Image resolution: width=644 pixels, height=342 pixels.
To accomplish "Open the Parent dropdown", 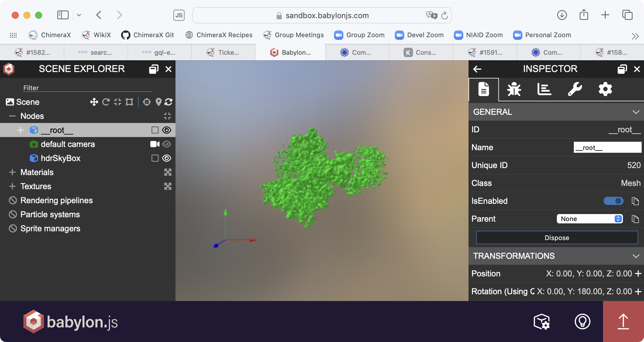I will tap(589, 219).
